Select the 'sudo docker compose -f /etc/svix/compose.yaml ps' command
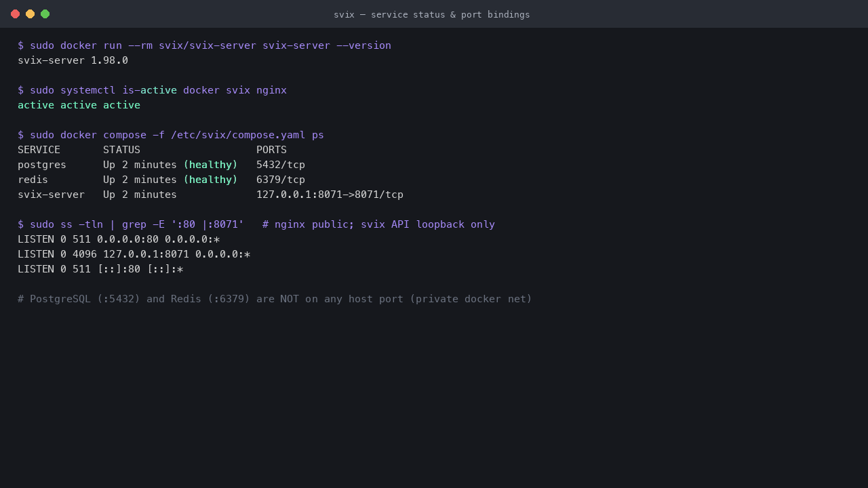Image resolution: width=868 pixels, height=488 pixels. point(171,135)
